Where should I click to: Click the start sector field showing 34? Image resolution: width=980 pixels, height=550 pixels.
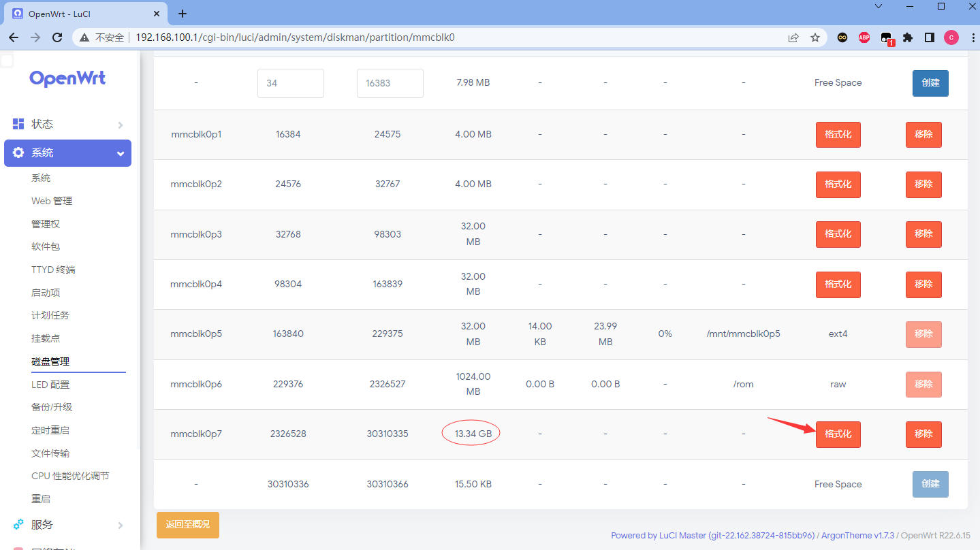tap(291, 83)
